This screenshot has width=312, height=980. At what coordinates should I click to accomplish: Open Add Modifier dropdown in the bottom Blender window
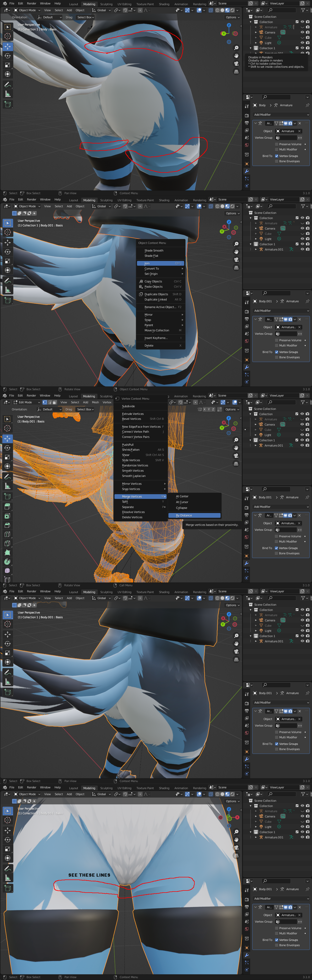click(x=281, y=899)
